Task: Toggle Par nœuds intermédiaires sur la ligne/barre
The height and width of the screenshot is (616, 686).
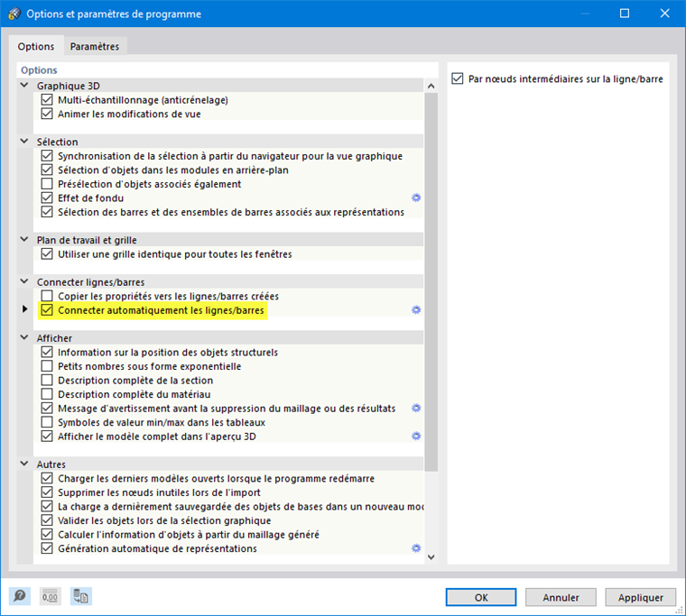Action: pos(458,78)
